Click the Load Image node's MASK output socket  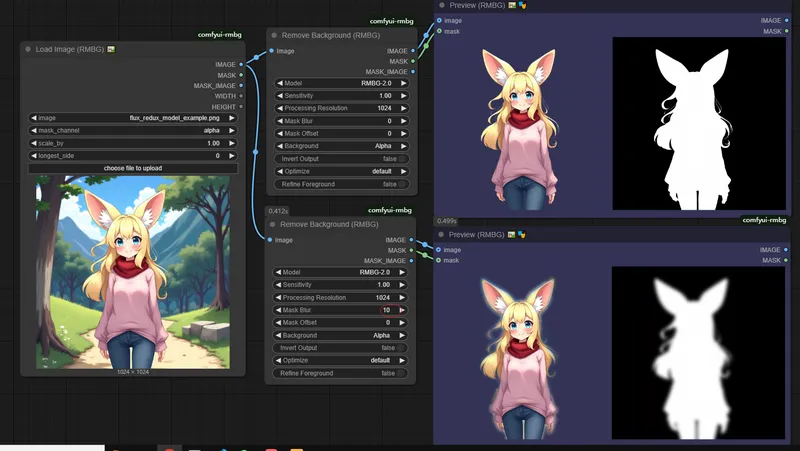243,75
